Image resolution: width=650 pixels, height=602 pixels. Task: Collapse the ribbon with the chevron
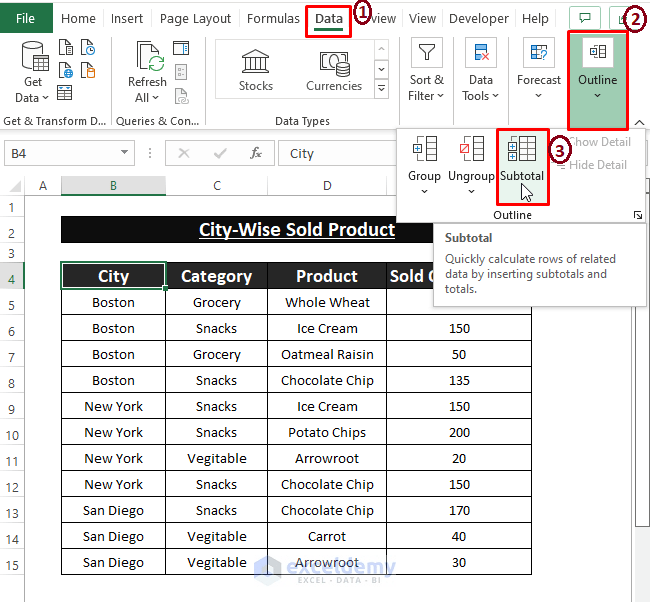(639, 122)
